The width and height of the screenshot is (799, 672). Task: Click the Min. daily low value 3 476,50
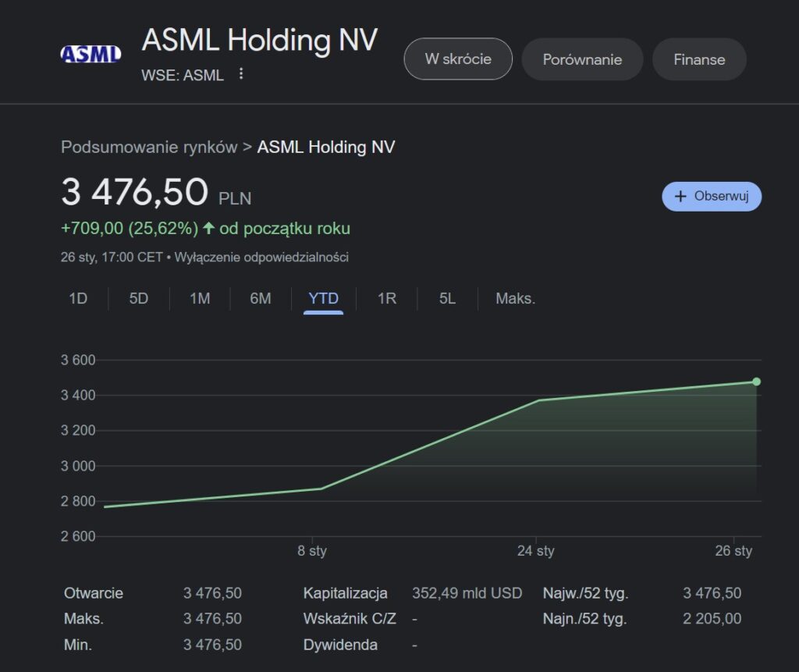(x=212, y=645)
